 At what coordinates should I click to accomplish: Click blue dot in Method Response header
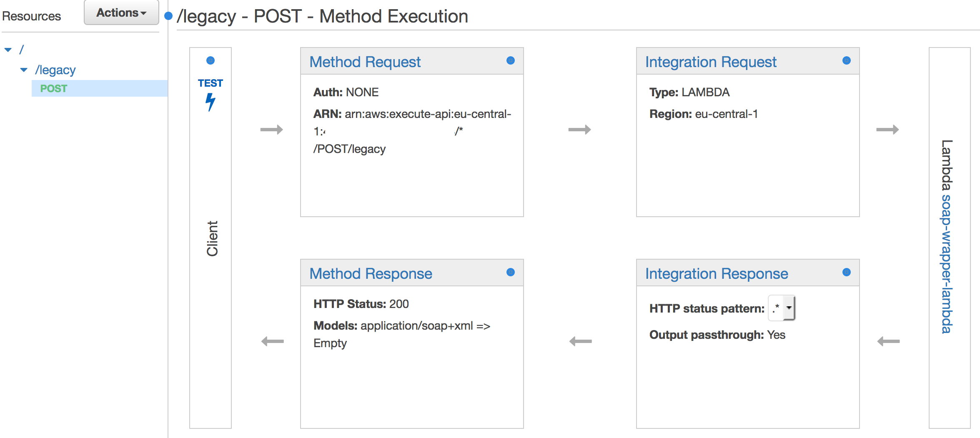click(510, 273)
